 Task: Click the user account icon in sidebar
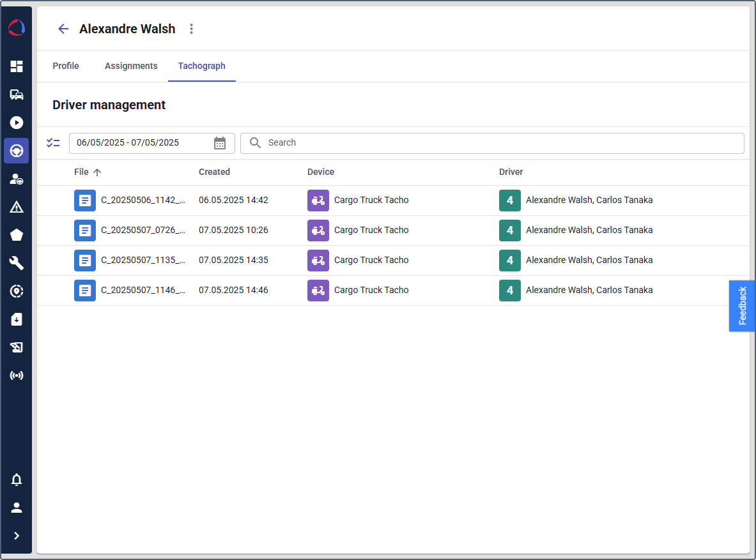pyautogui.click(x=17, y=508)
